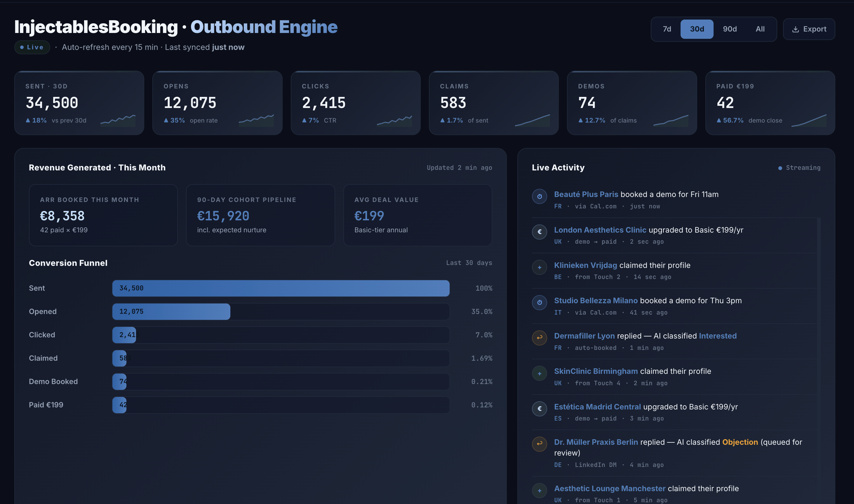854x504 pixels.
Task: Click the Sent 30D sparkline chart
Action: [x=118, y=120]
